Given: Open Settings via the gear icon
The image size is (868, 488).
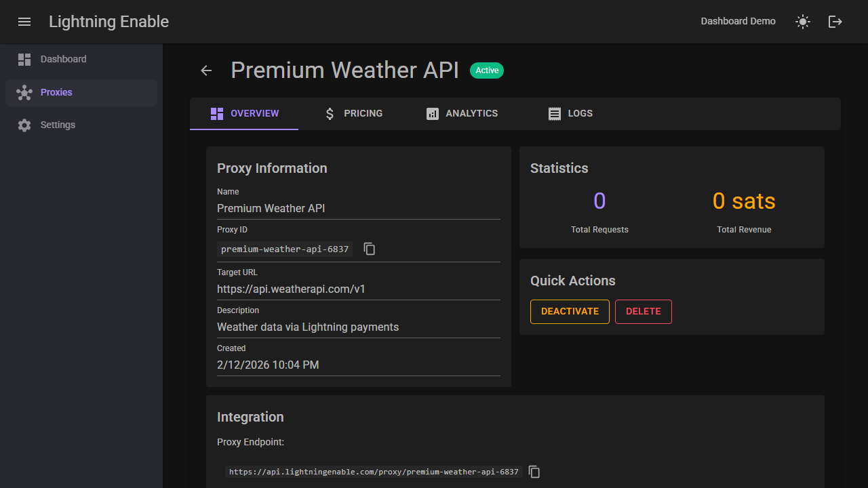Looking at the screenshot, I should 24,125.
